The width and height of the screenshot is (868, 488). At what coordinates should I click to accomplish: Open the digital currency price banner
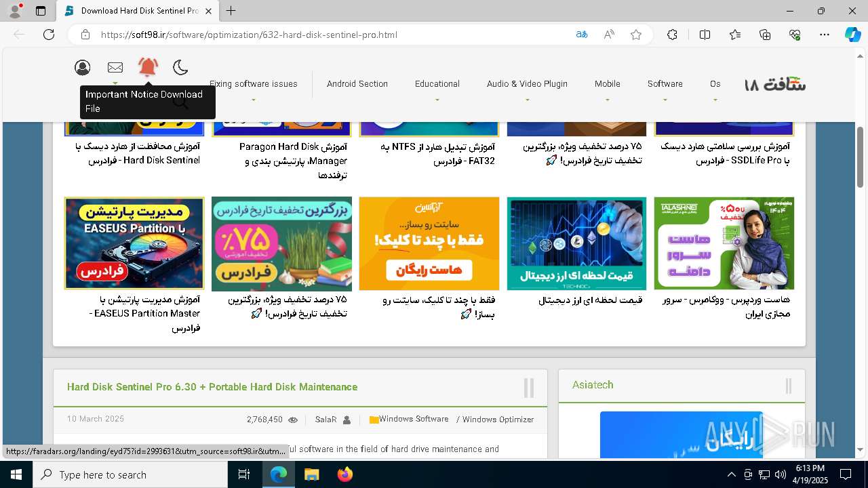pyautogui.click(x=576, y=243)
